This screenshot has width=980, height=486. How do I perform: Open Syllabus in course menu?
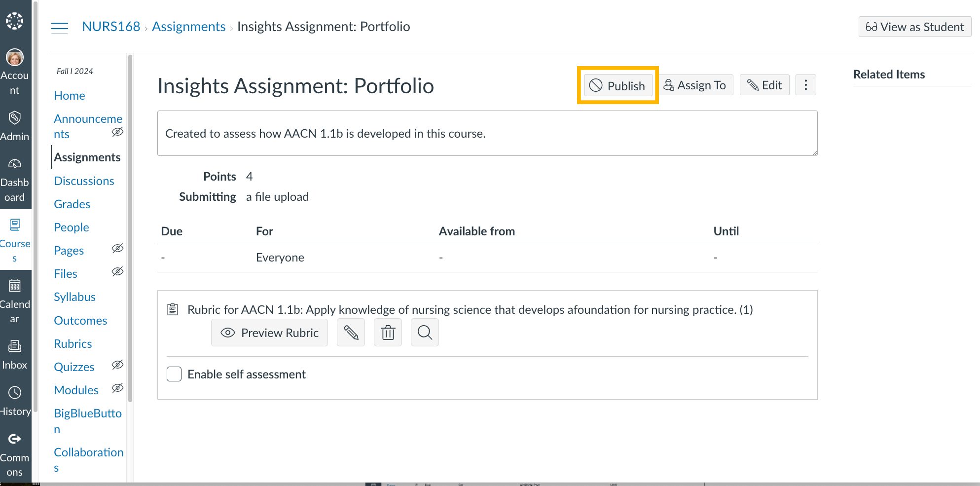pos(74,297)
